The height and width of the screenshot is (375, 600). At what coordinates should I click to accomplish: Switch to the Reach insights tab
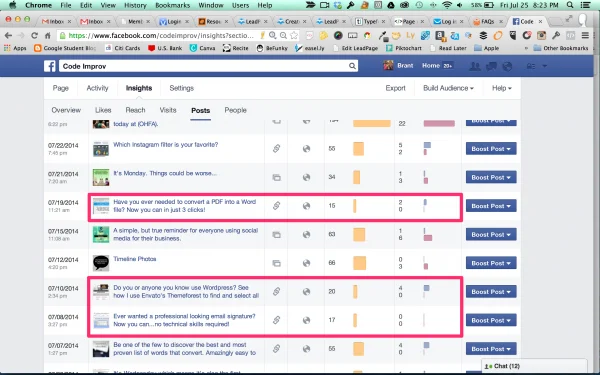(x=135, y=110)
